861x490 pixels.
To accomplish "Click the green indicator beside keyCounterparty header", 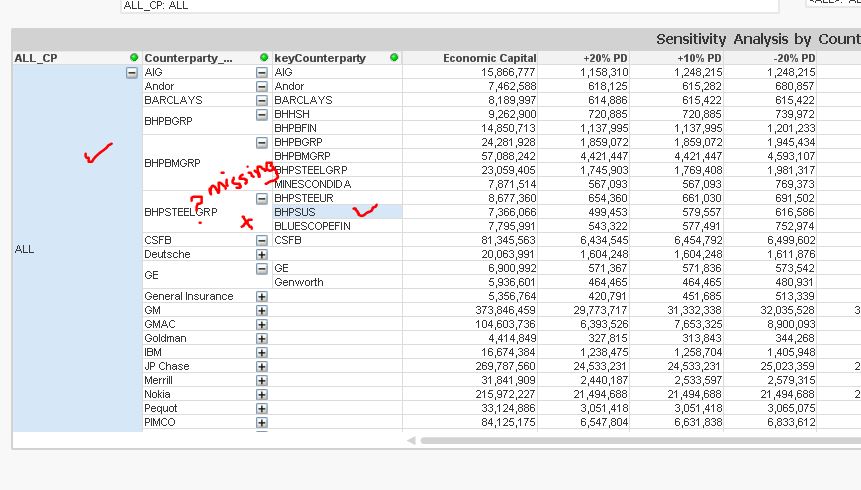I will [x=394, y=58].
